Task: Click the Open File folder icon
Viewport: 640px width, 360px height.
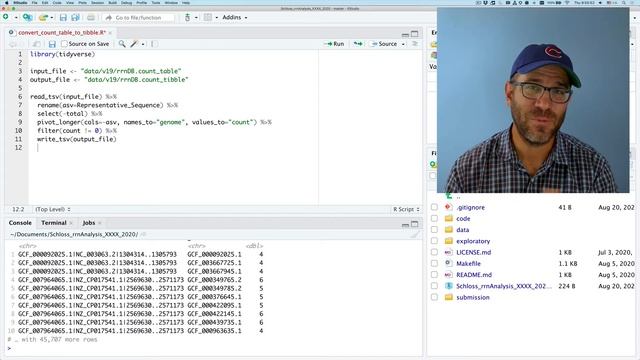Action: [x=43, y=18]
